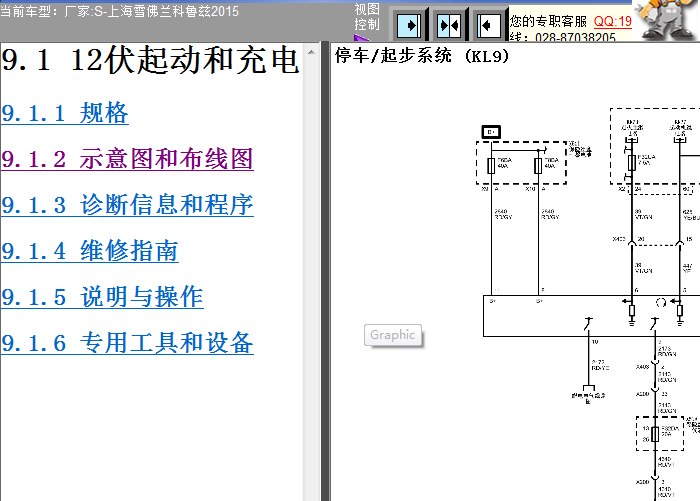
Task: Click the 您的专职客服 text
Action: 548,21
